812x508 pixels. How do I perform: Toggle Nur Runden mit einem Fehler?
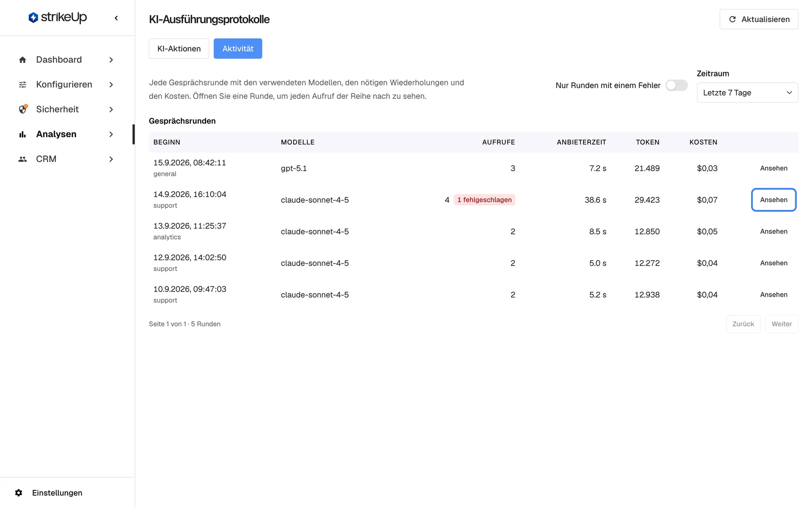point(676,85)
